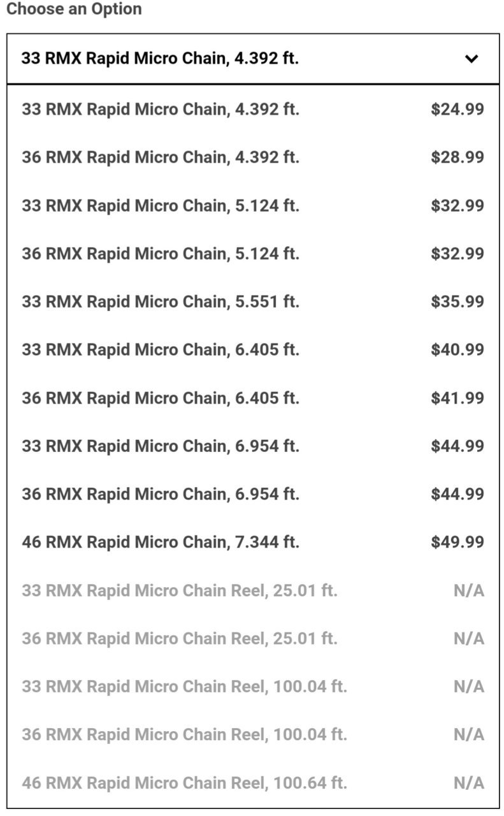Pick 33 RMX Rapid Micro Chain 5.124 ft.
The width and height of the screenshot is (504, 816).
[x=253, y=205]
